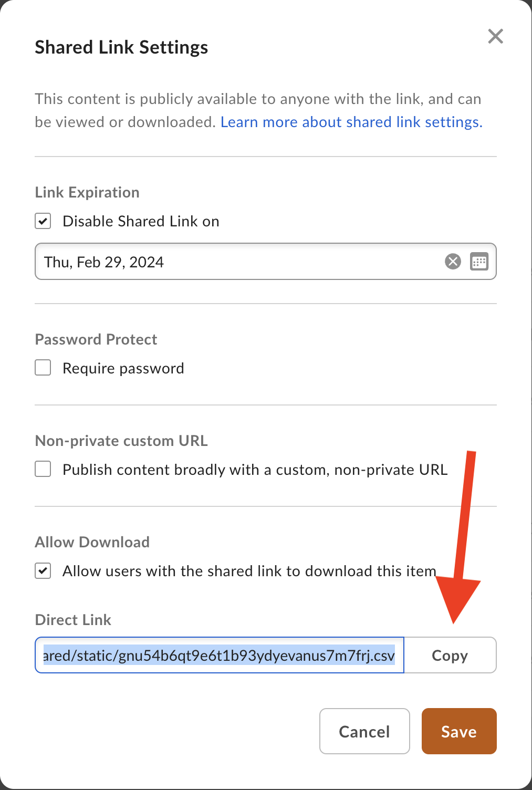Close the Shared Link Settings dialog
532x790 pixels.
click(x=495, y=36)
